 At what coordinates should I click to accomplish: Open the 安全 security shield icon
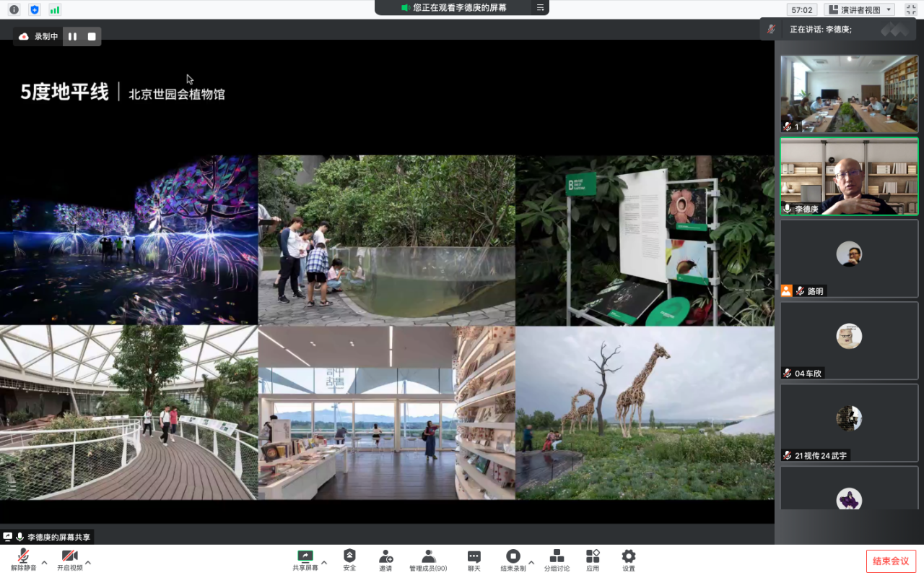pos(349,559)
